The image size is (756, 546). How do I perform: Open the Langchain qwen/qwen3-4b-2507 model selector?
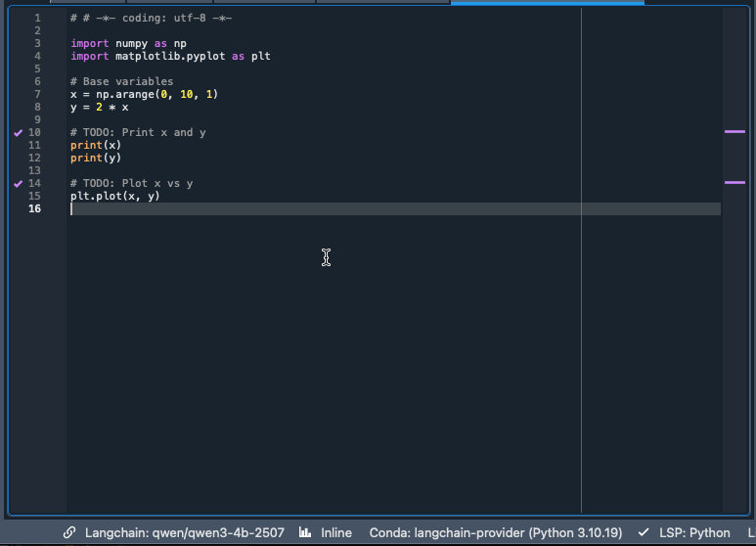pyautogui.click(x=184, y=532)
